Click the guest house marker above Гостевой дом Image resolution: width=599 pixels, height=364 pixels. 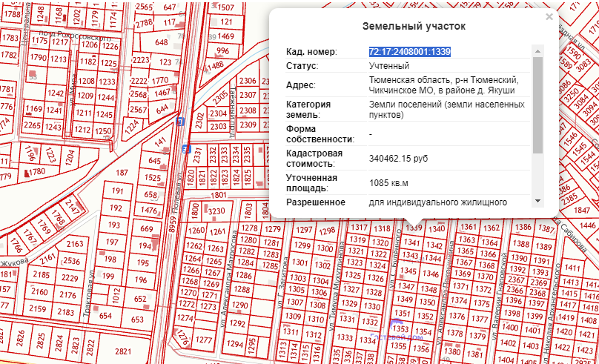397,324
